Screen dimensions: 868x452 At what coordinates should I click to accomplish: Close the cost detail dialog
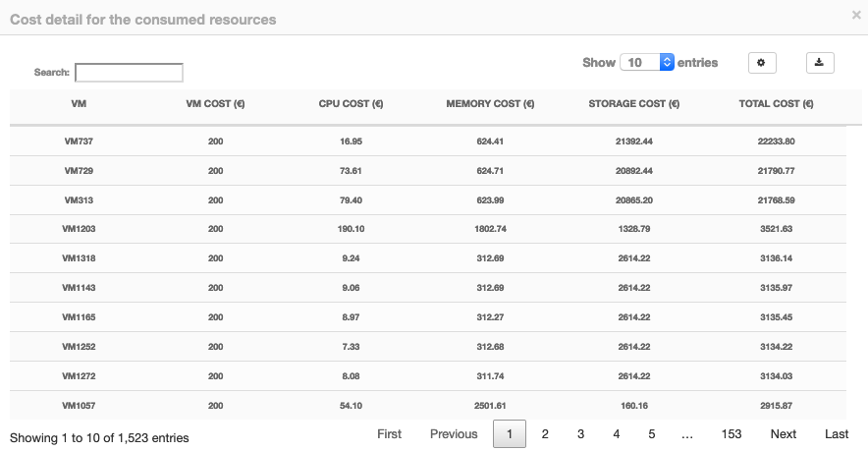[856, 16]
